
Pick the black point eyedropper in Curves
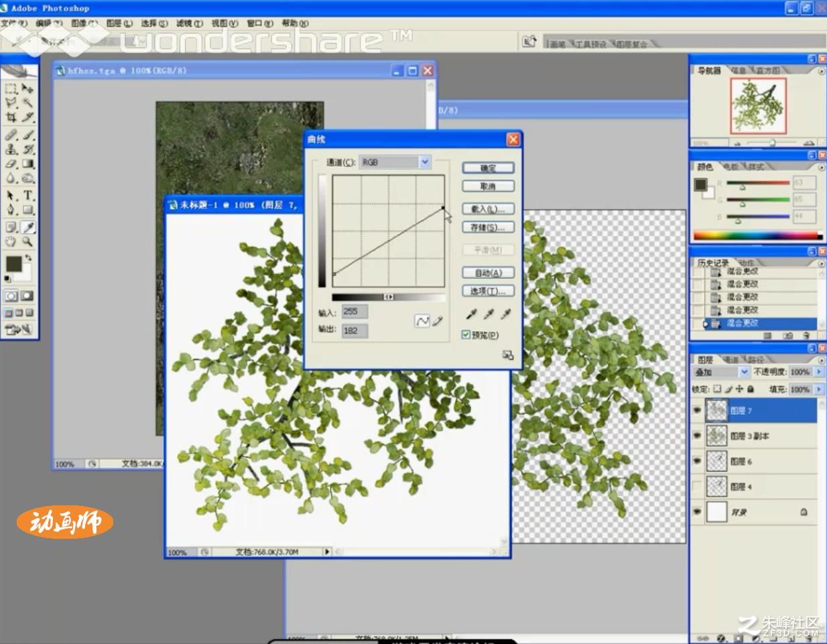471,314
